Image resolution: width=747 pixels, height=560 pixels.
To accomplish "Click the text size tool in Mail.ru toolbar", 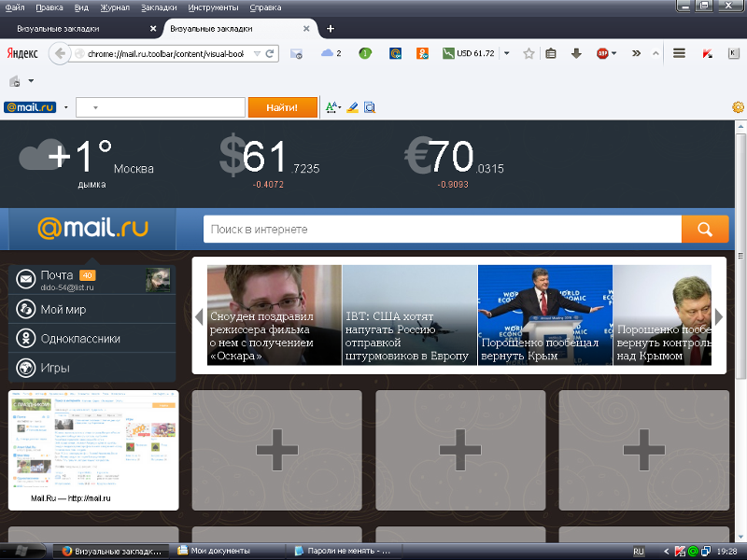I will (x=331, y=107).
